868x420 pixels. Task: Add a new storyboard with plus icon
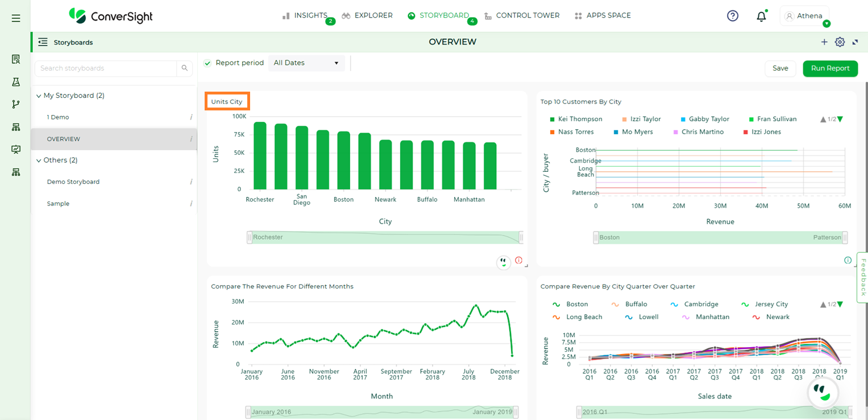pyautogui.click(x=824, y=42)
